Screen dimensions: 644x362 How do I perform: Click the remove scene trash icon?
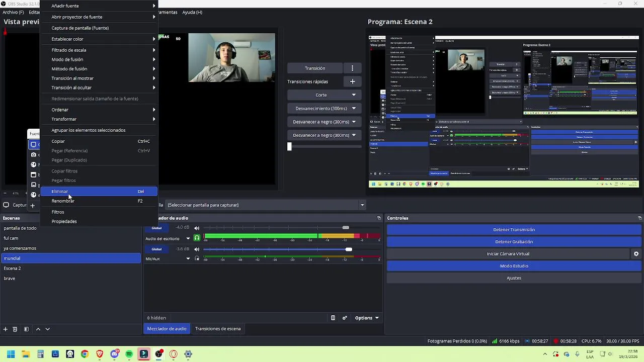pyautogui.click(x=15, y=329)
